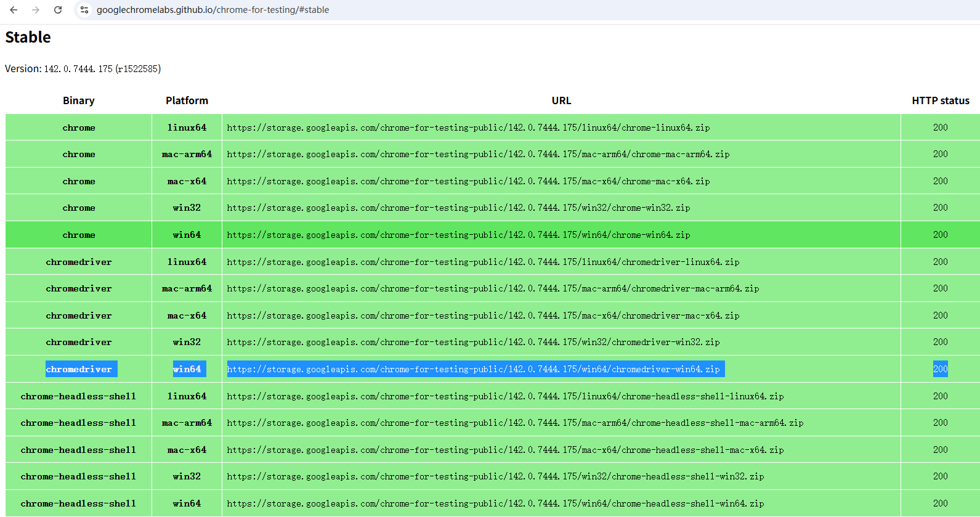Screen dimensions: 980x517
Task: Click 200 status in chrome-headless-shell win64 row
Action: (941, 503)
